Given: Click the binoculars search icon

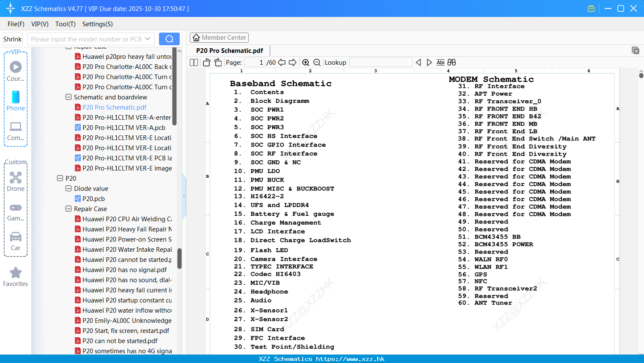Looking at the screenshot, I should pyautogui.click(x=452, y=63).
